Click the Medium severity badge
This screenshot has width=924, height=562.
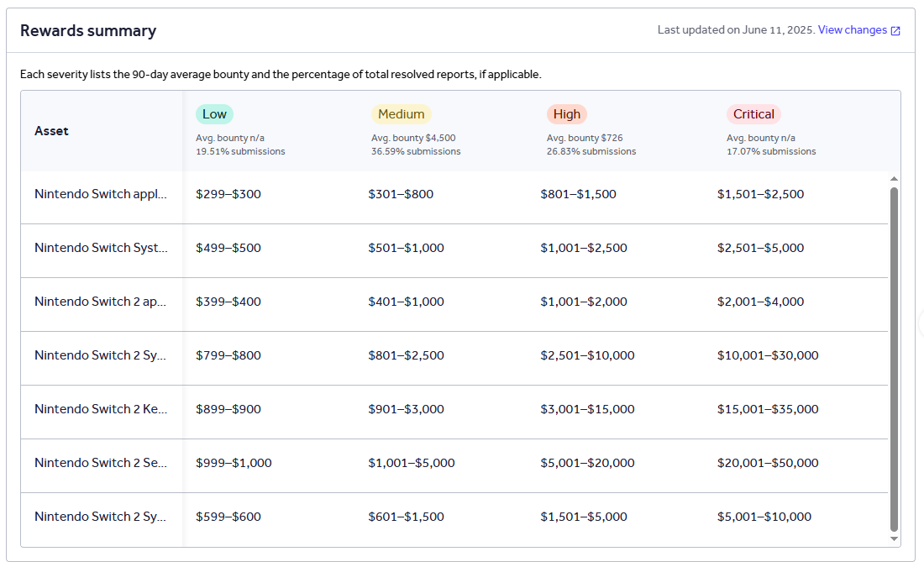[x=401, y=114]
